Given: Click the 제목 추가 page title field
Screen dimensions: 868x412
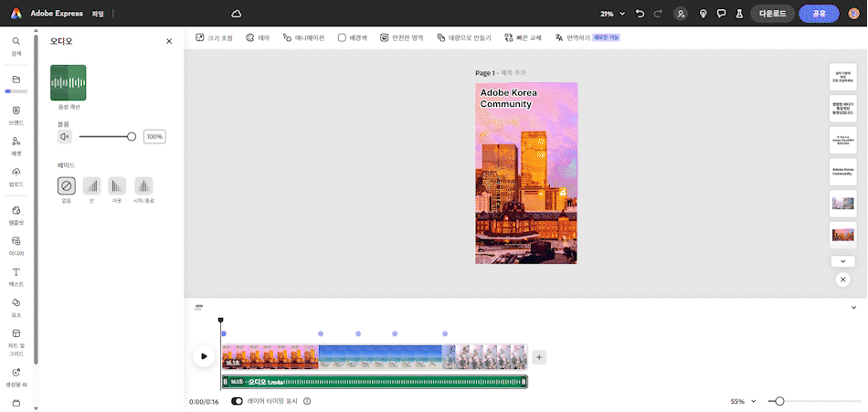Looking at the screenshot, I should point(513,72).
